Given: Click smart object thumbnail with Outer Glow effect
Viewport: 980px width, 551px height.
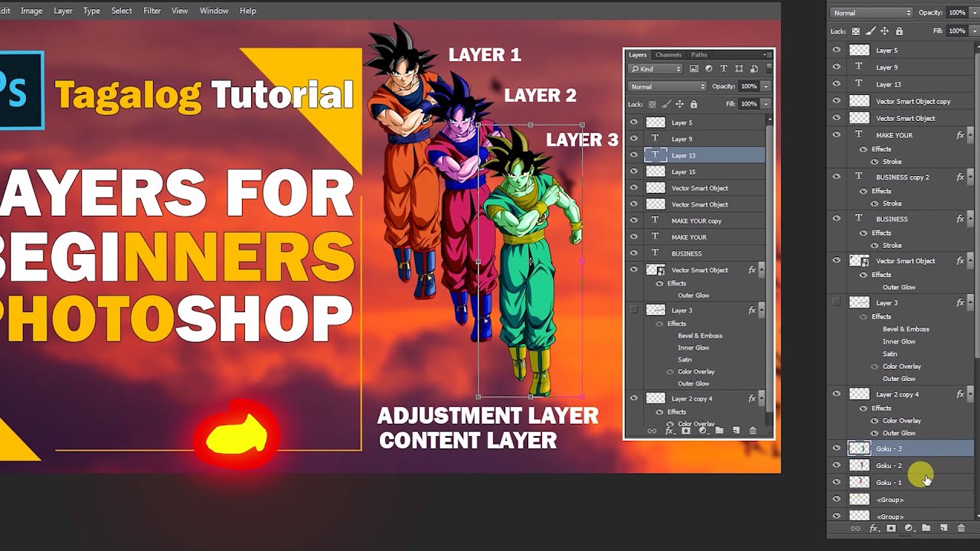Looking at the screenshot, I should 860,260.
